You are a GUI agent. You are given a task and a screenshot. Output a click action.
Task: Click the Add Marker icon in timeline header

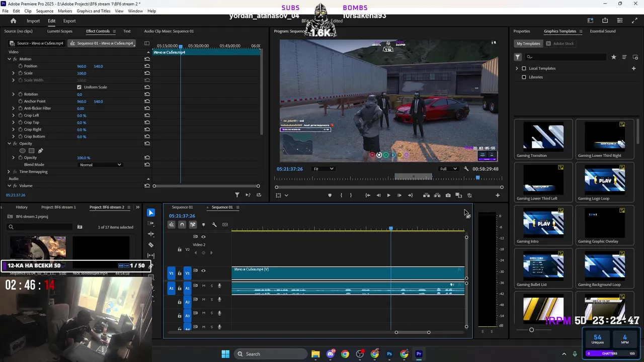tap(203, 225)
